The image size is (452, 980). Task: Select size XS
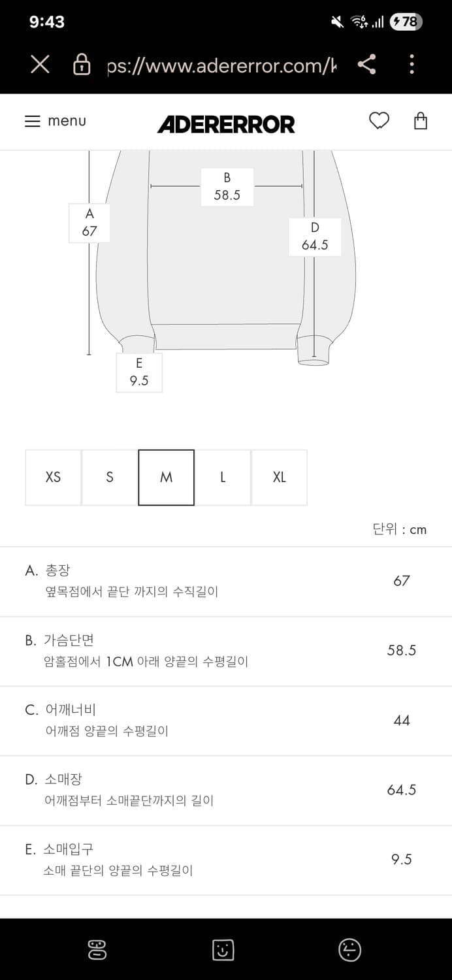[53, 478]
